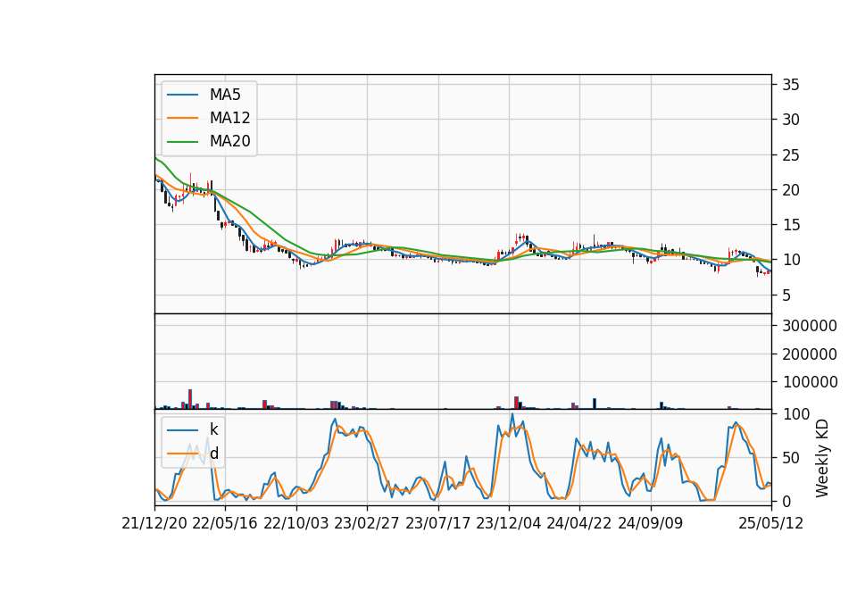This screenshot has height=616, width=857.
Task: Click the price axis value 15
Action: point(791,225)
